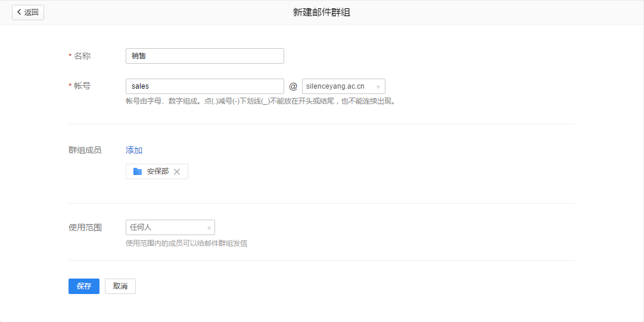
Task: Click the 帐号 field label
Action: [x=82, y=86]
